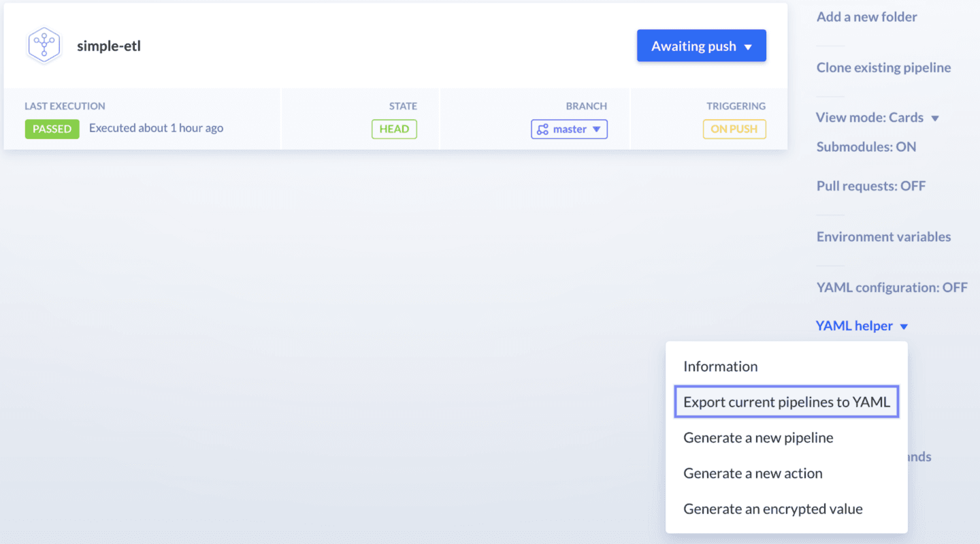980x544 pixels.
Task: Click the dropdown arrow on Awaiting push
Action: pyautogui.click(x=746, y=46)
